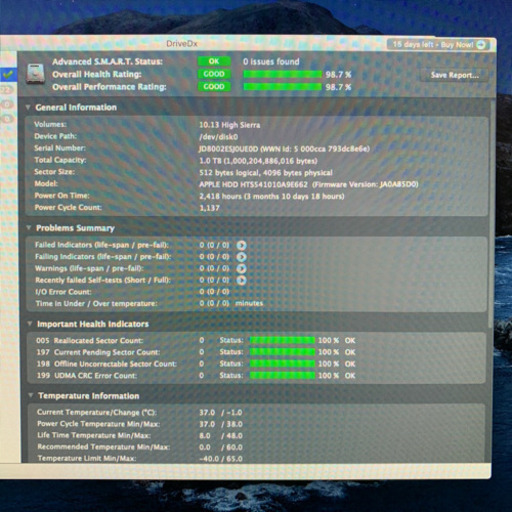This screenshot has width=512, height=512.
Task: Open details arrow for Failed Indicators
Action: (x=241, y=245)
